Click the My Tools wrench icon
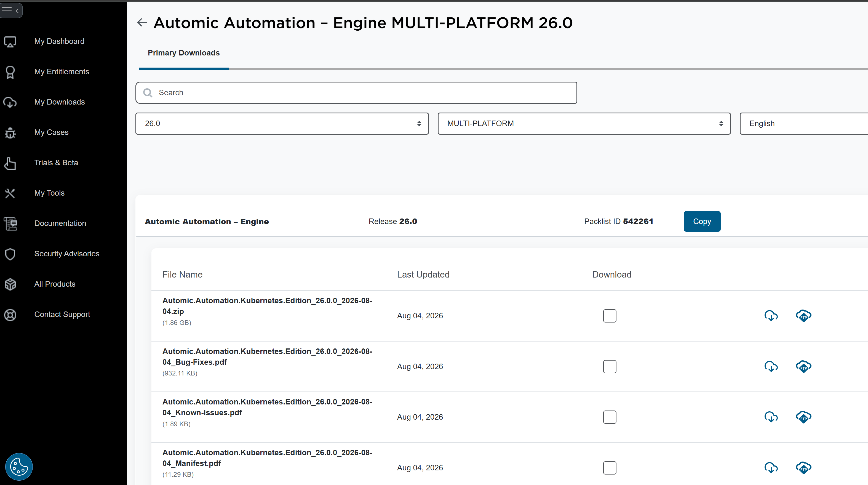The image size is (868, 485). click(x=10, y=193)
